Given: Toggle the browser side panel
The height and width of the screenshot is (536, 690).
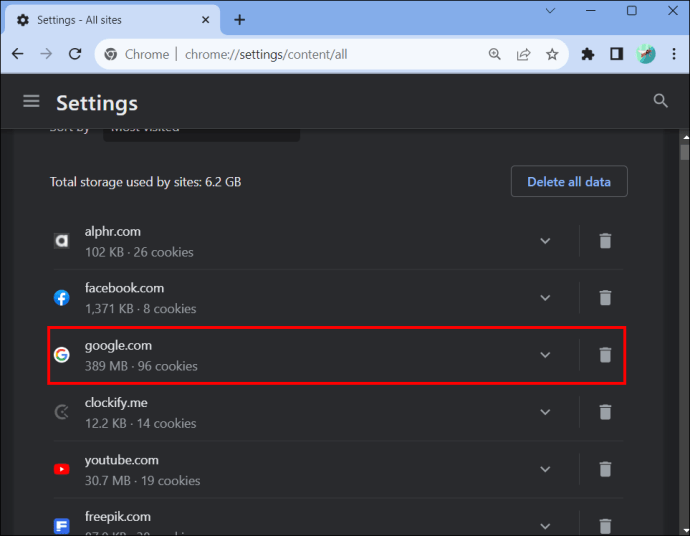Looking at the screenshot, I should pyautogui.click(x=617, y=54).
